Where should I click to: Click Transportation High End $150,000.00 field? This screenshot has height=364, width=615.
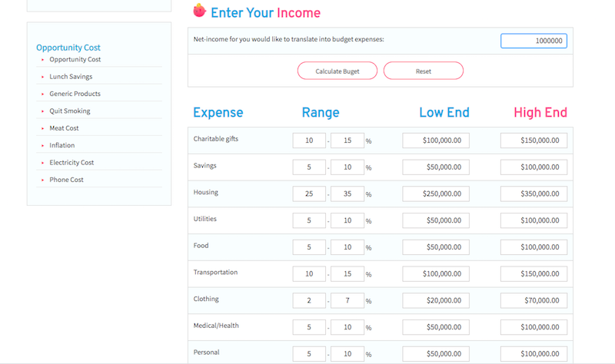tap(534, 273)
